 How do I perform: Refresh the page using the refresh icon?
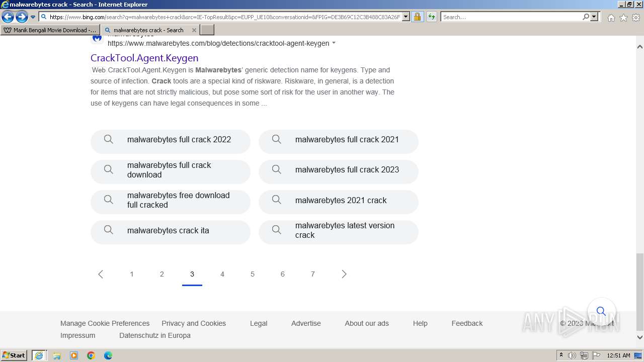click(431, 17)
